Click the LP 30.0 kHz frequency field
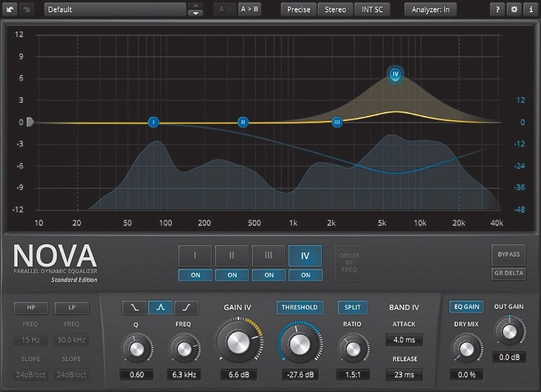541x392 pixels. tap(72, 340)
